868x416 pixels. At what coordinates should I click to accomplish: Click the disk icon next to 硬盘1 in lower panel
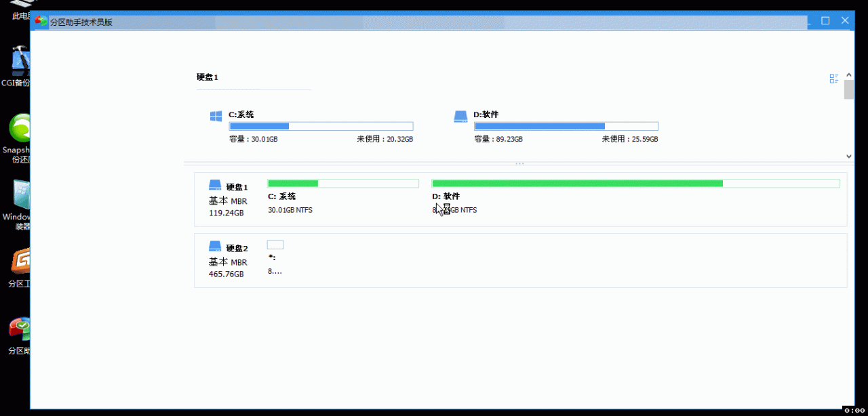tap(215, 186)
